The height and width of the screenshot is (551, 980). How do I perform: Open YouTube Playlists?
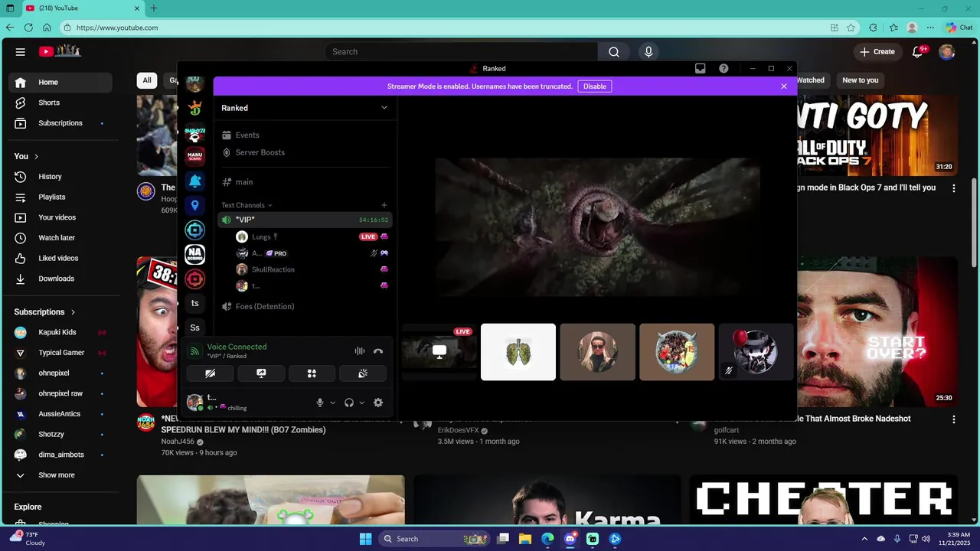click(61, 197)
